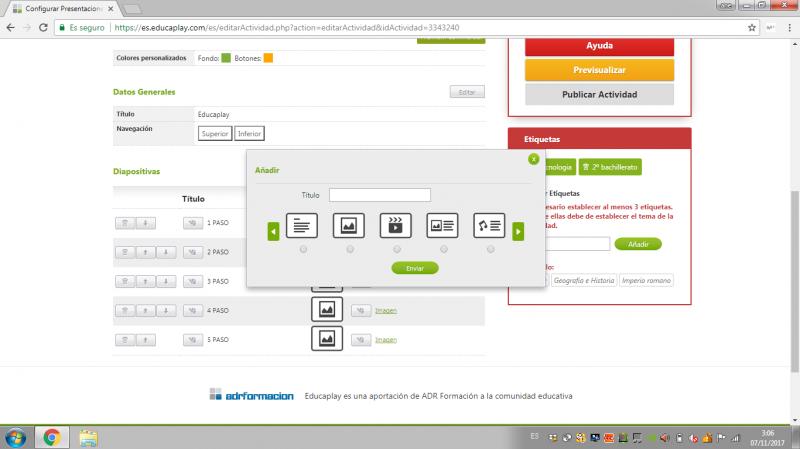800x449 pixels.
Task: Edit the title of 5 PASO
Action: 193,340
